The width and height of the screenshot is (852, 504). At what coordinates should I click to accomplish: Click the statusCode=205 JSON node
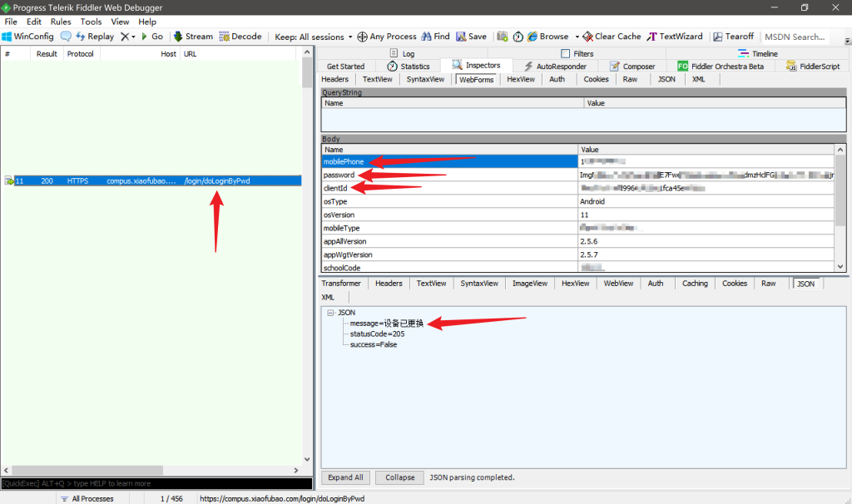377,334
